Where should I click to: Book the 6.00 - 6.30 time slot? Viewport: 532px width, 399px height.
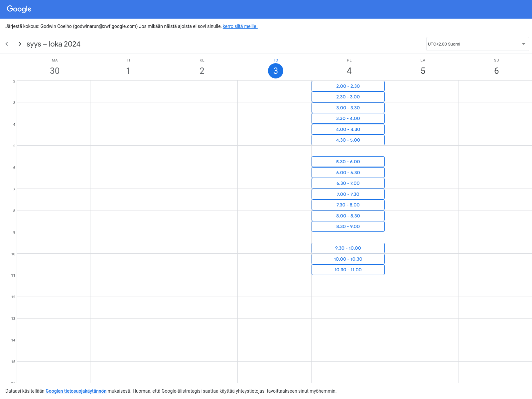[x=348, y=173]
